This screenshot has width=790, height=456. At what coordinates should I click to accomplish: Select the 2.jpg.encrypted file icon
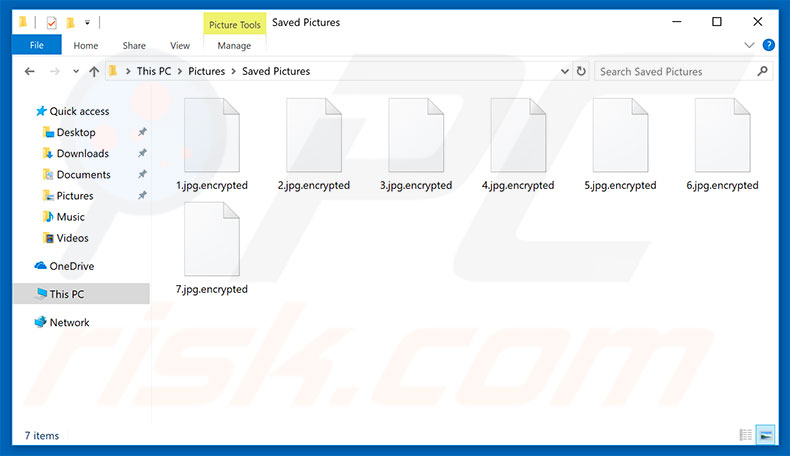314,135
